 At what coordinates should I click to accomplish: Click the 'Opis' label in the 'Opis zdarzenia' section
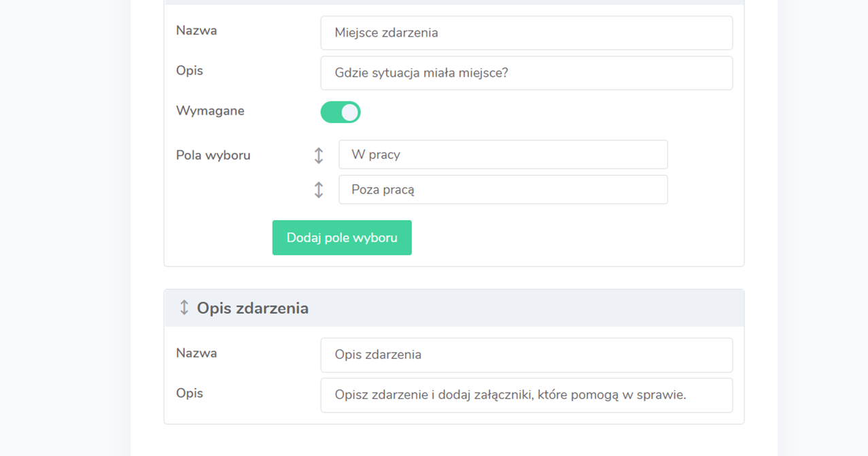190,393
